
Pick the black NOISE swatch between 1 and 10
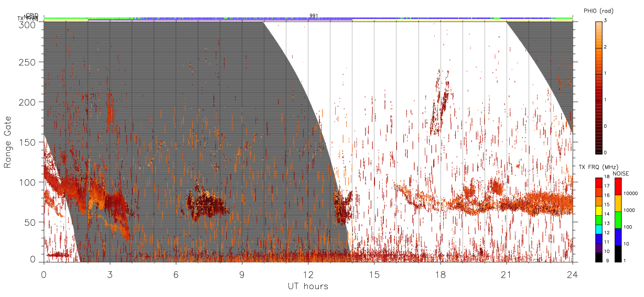(x=617, y=253)
